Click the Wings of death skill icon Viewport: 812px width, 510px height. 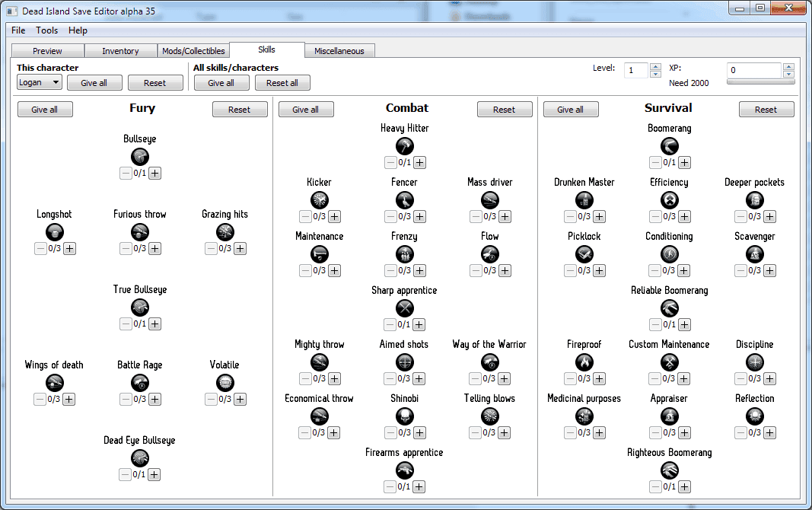(54, 383)
